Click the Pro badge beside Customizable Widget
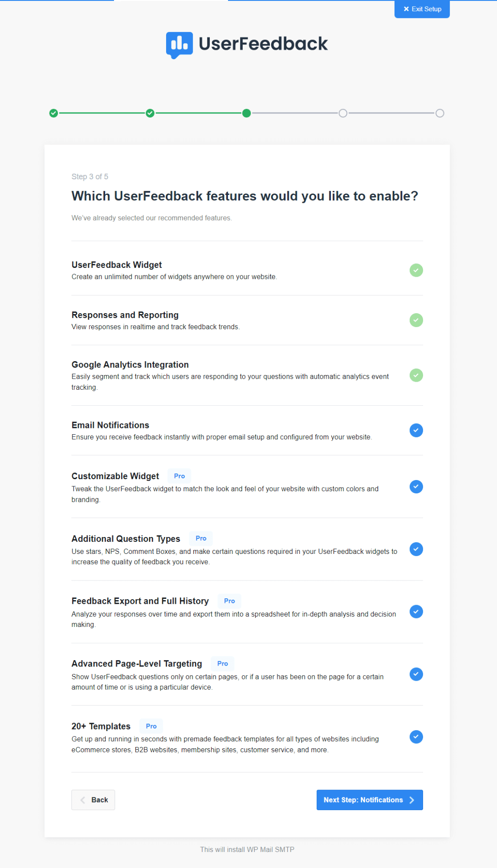Image resolution: width=497 pixels, height=868 pixels. (179, 476)
